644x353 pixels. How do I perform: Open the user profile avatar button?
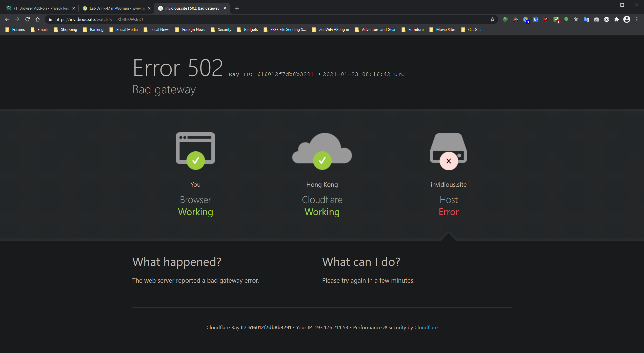[x=627, y=19]
